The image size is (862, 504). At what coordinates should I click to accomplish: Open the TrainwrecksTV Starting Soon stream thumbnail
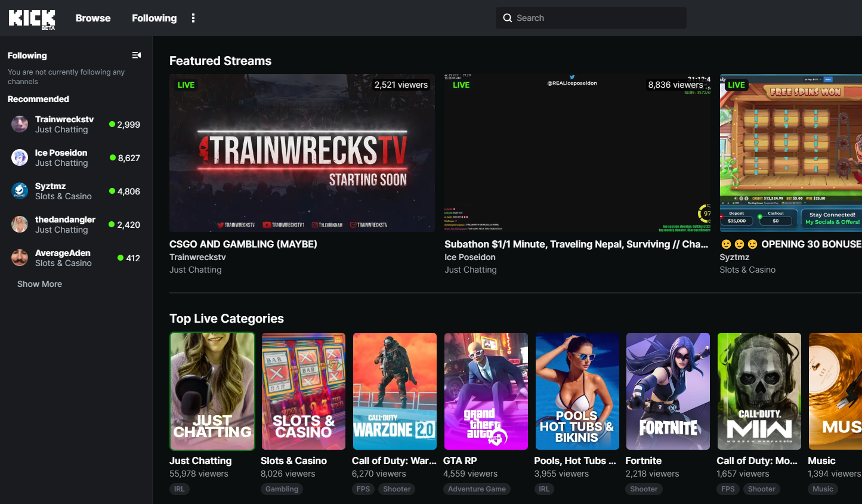tap(302, 153)
